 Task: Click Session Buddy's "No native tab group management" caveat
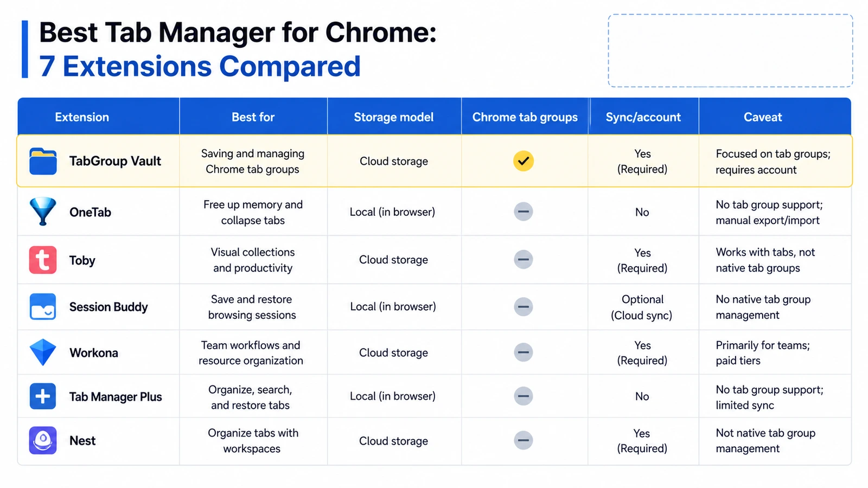point(763,307)
